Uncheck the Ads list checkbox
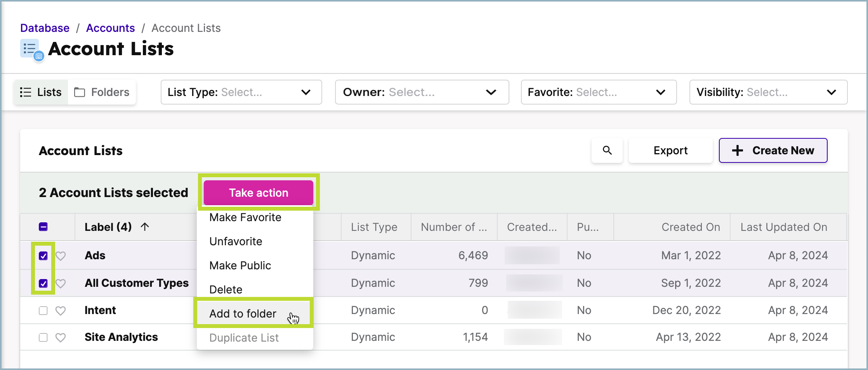This screenshot has width=868, height=370. [x=43, y=256]
